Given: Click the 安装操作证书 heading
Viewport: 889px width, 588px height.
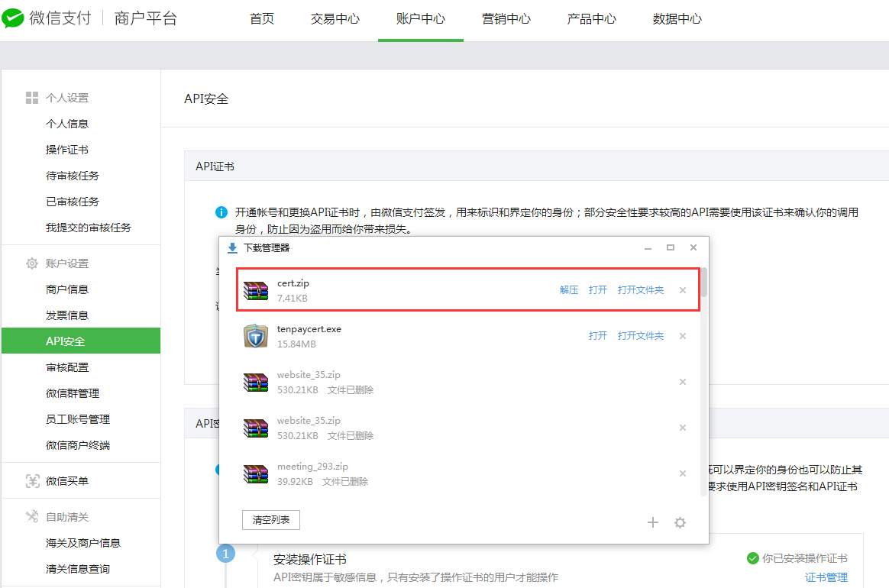Looking at the screenshot, I should [309, 560].
